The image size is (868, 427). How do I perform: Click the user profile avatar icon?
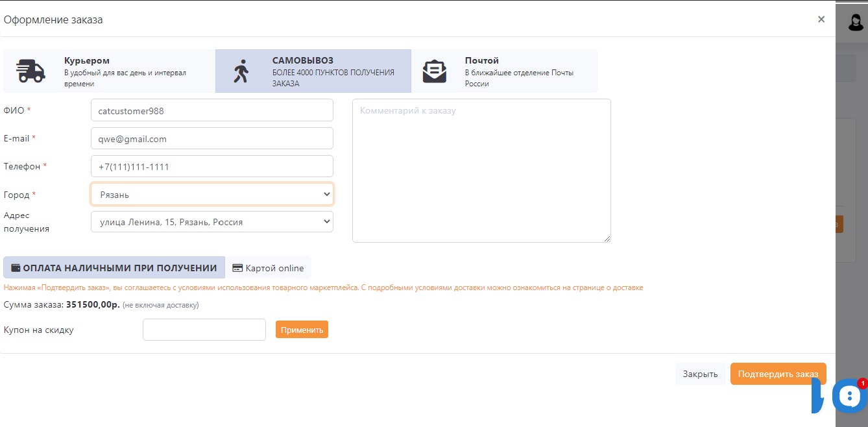tap(856, 22)
